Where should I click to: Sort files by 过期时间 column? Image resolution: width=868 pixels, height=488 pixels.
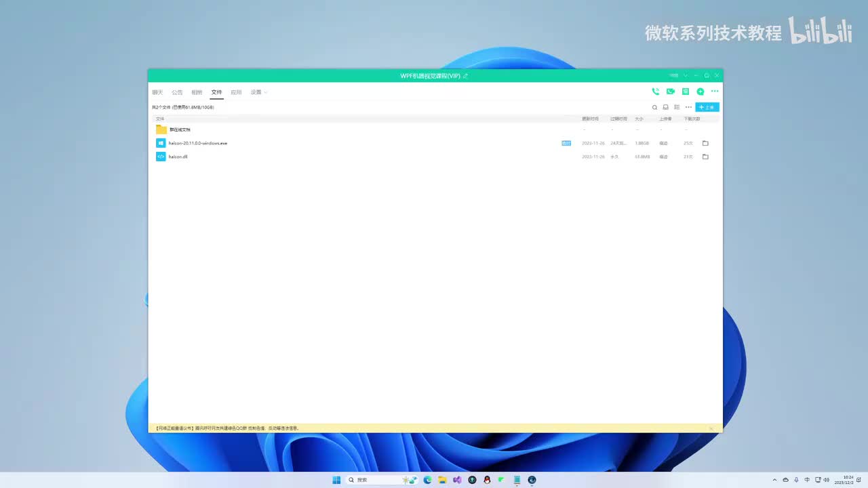click(x=618, y=119)
